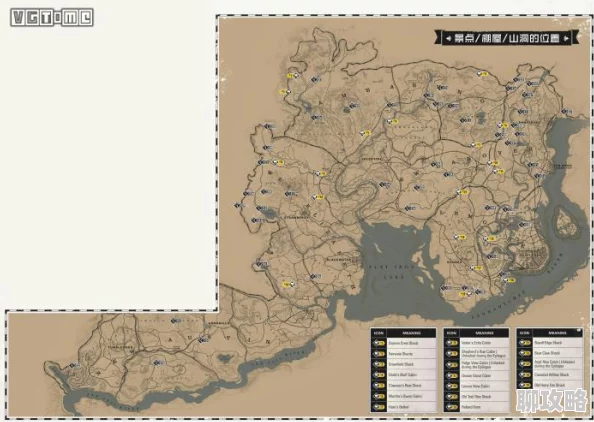Click the westernmost marker near San Luis River mouth
This screenshot has width=594, height=422.
tap(75, 365)
